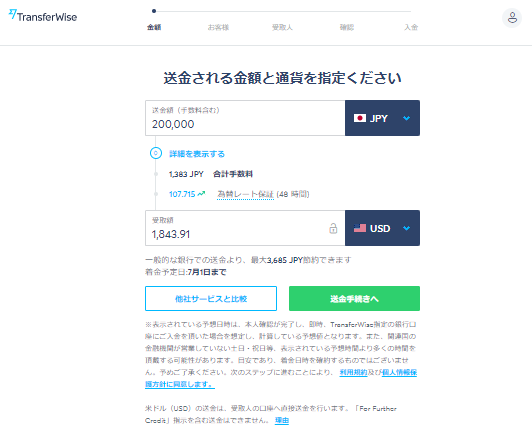Open the user profile avatar menu
Image resolution: width=532 pixels, height=435 pixels.
tap(512, 18)
